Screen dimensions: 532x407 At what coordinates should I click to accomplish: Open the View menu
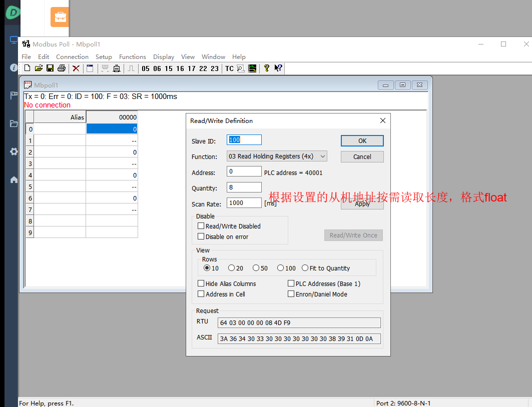(188, 57)
